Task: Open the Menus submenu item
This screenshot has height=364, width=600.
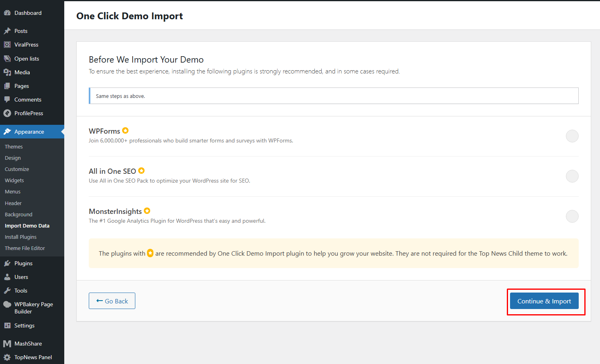Action: point(12,191)
